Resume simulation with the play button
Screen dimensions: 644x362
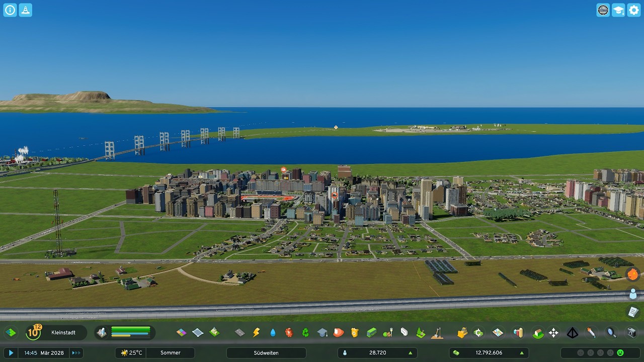[x=11, y=353]
